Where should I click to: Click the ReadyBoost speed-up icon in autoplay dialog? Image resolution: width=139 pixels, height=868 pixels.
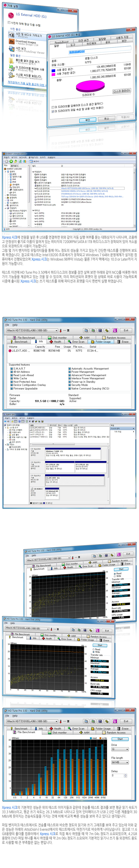click(12, 75)
